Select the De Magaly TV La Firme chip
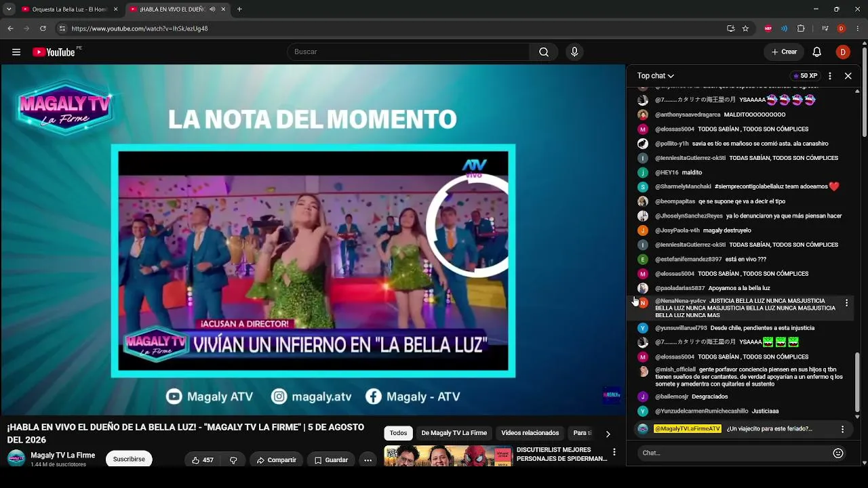 [x=454, y=433]
